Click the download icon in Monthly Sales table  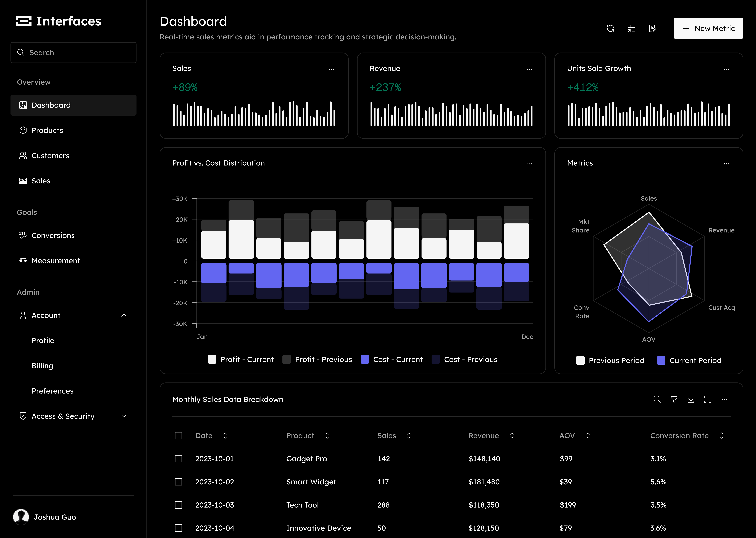[x=691, y=399]
